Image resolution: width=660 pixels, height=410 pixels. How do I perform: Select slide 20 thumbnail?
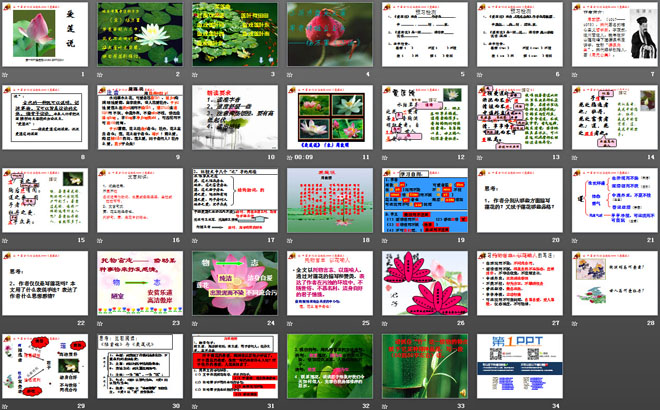[x=520, y=200]
